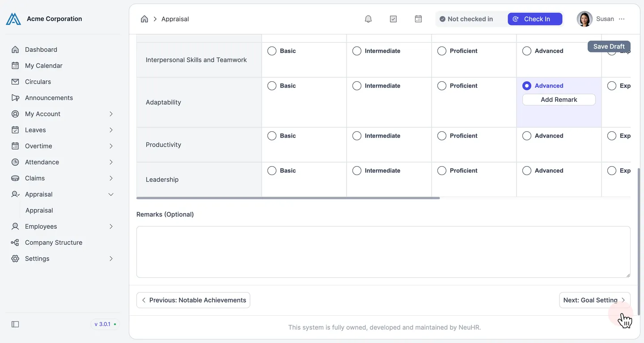
Task: Select Basic for Interpersonal Skills and Teamwork
Action: tap(271, 51)
